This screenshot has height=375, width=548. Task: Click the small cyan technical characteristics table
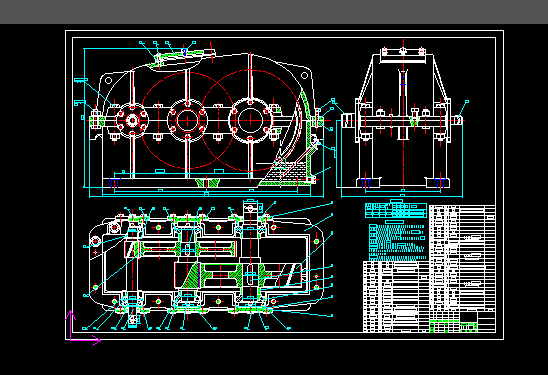[396, 210]
